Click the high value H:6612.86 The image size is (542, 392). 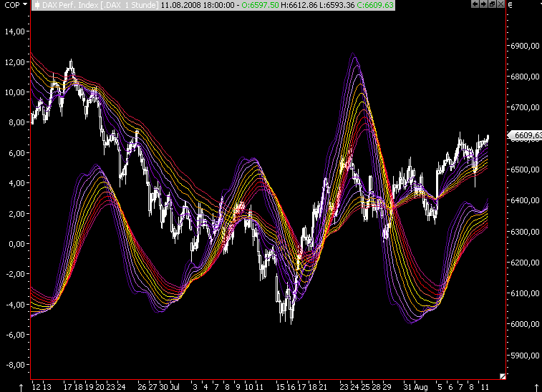pyautogui.click(x=299, y=5)
